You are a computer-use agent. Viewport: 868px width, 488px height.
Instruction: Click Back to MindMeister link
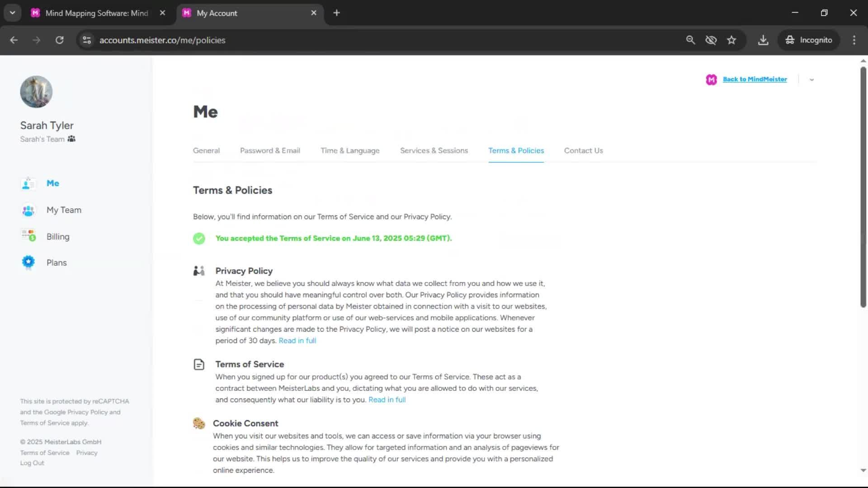[x=755, y=79]
